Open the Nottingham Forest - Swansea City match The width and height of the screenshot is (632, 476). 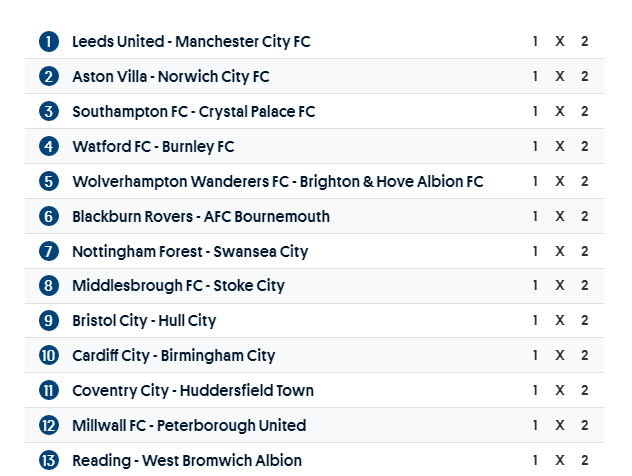click(x=190, y=251)
